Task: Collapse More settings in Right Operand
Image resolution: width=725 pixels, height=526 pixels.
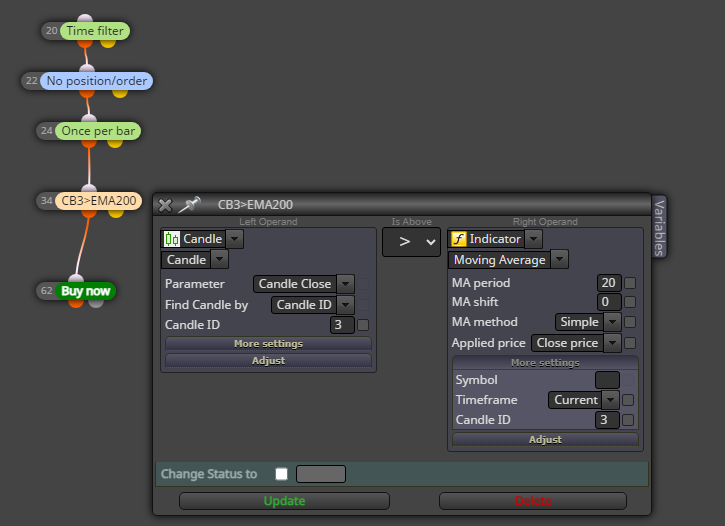Action: tap(545, 363)
